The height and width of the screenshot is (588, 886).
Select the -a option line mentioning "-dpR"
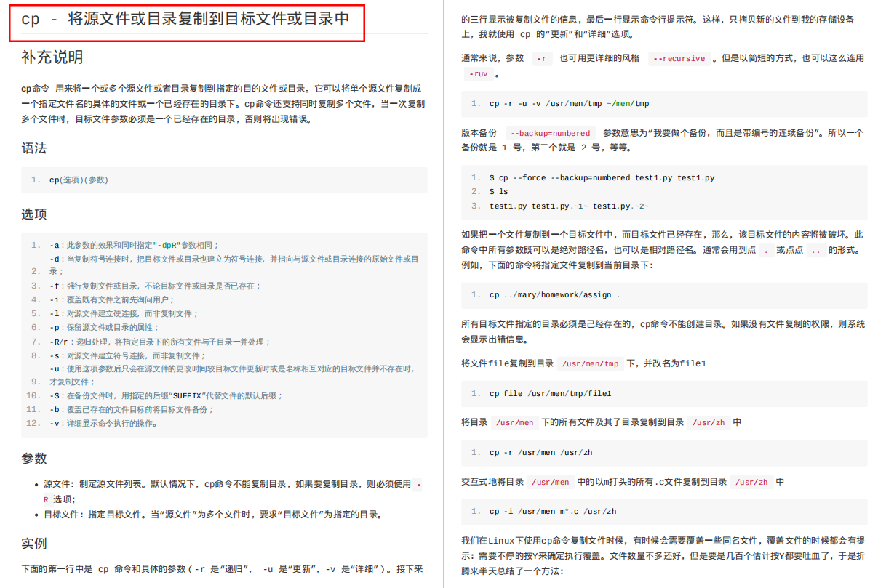pos(134,246)
